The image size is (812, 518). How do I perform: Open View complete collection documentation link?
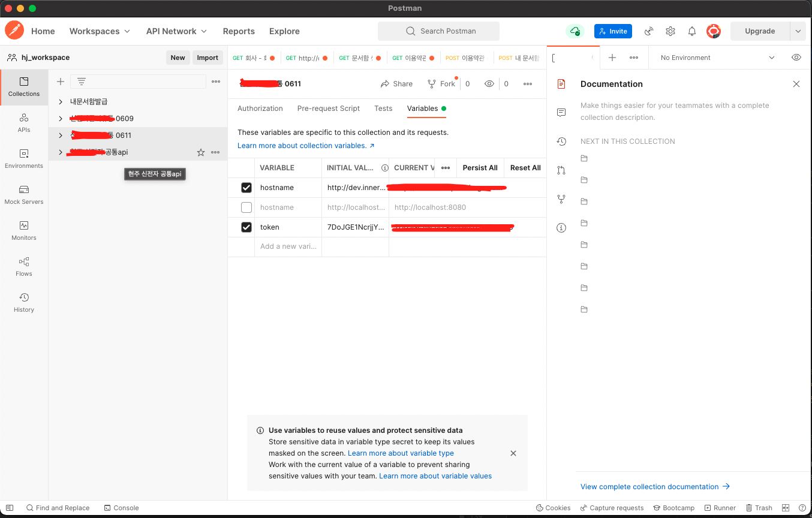coord(655,487)
